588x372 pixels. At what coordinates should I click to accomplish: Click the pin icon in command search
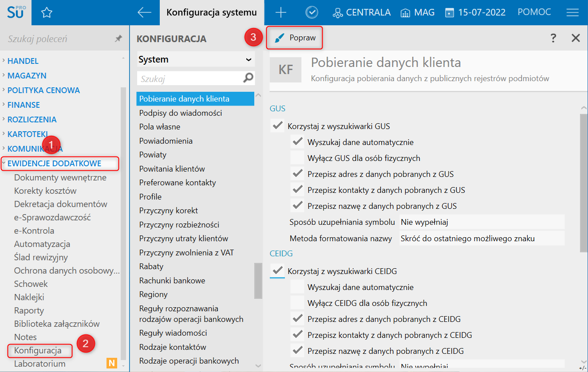pos(118,39)
